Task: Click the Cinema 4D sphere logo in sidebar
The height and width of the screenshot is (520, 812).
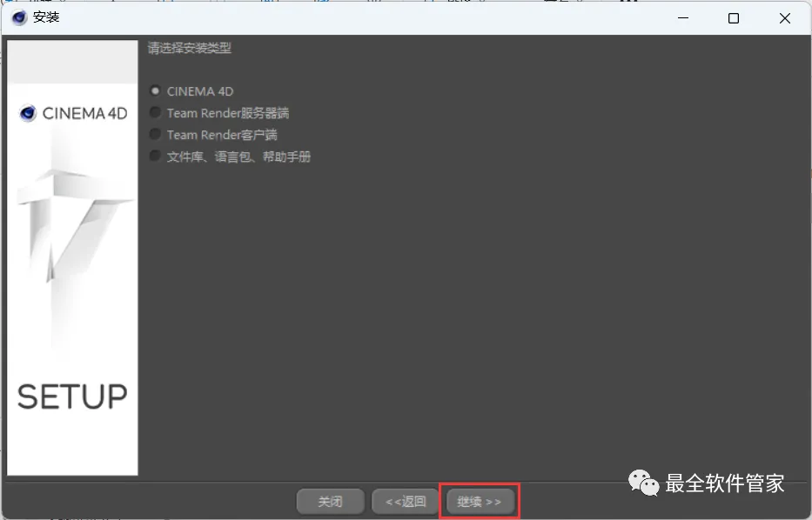Action: (x=28, y=113)
